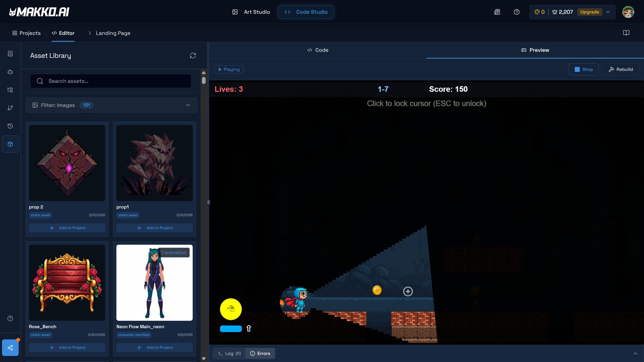644x362 pixels.
Task: Click the help question mark in header
Action: click(x=516, y=12)
